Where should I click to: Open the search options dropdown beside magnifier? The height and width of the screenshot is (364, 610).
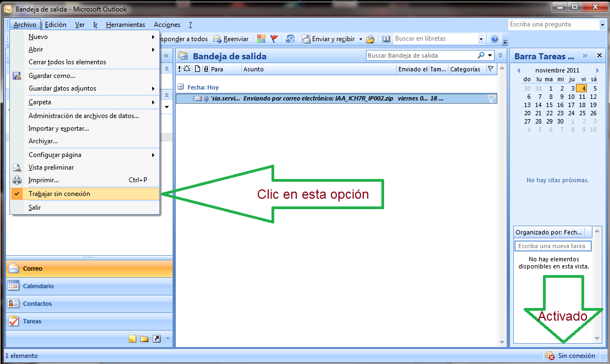tap(490, 55)
